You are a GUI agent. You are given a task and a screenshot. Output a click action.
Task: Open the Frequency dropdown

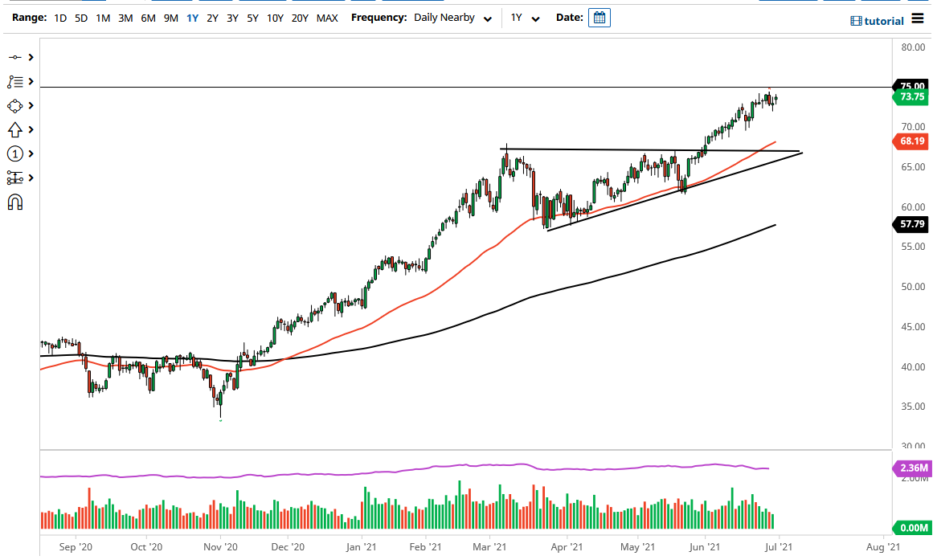click(x=452, y=17)
